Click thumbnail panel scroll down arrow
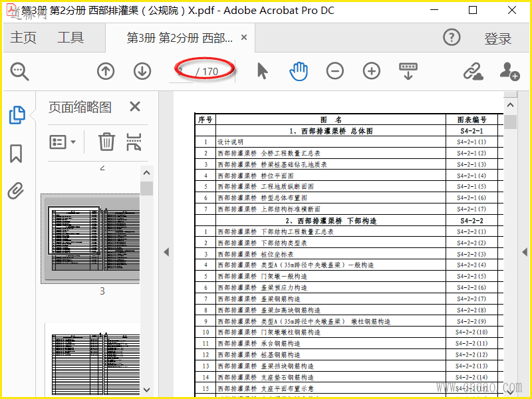532x399 pixels. (146, 390)
